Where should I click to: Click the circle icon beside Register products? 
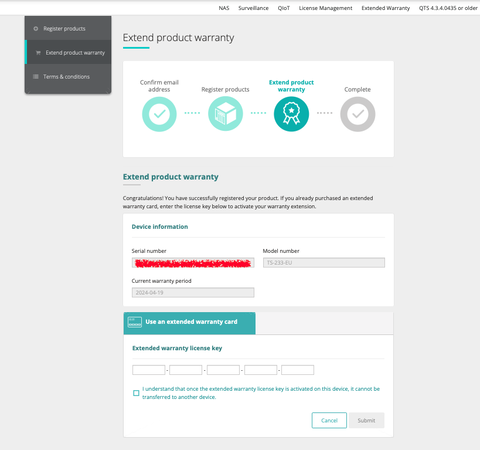click(36, 29)
